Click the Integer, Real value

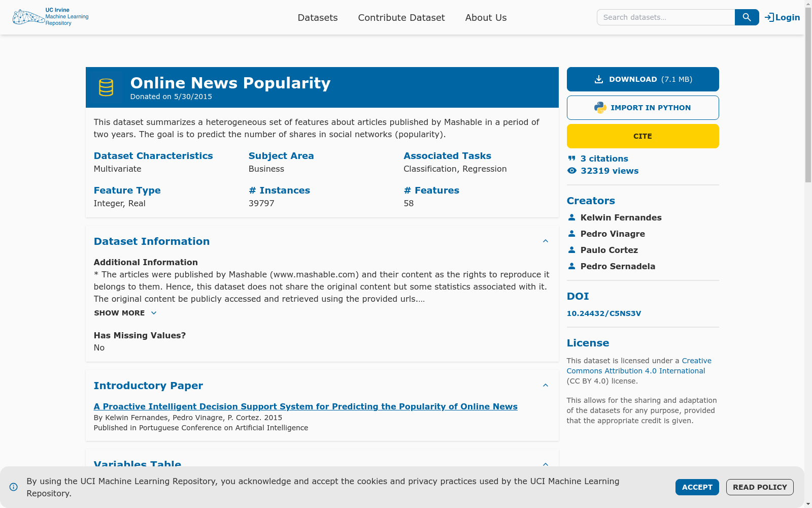(x=120, y=203)
